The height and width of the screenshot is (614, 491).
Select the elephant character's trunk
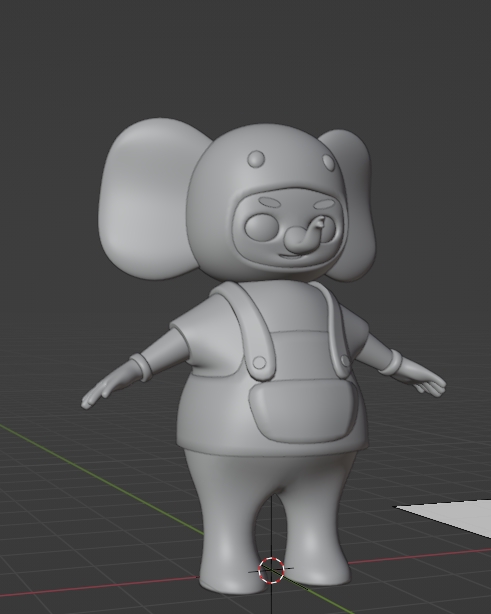305,237
